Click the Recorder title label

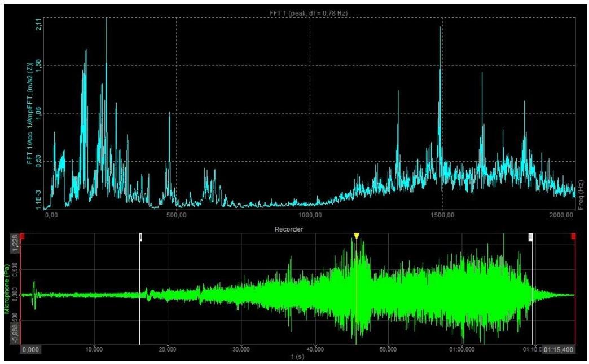[x=289, y=229]
